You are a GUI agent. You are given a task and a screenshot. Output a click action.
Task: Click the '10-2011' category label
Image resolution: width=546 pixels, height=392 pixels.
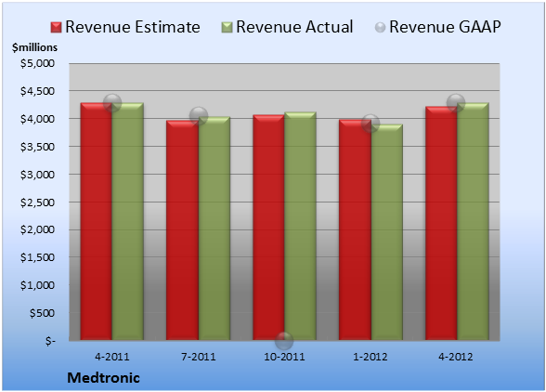click(284, 357)
